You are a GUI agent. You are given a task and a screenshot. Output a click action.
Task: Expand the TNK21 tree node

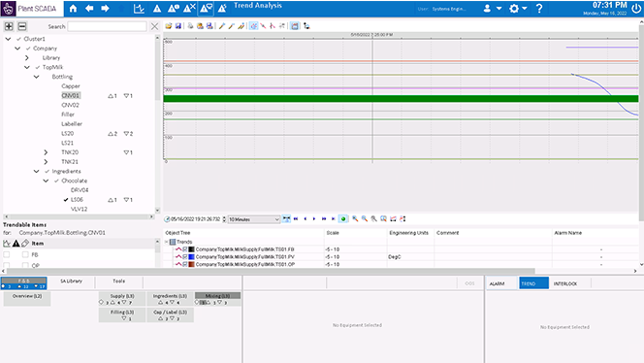point(46,161)
